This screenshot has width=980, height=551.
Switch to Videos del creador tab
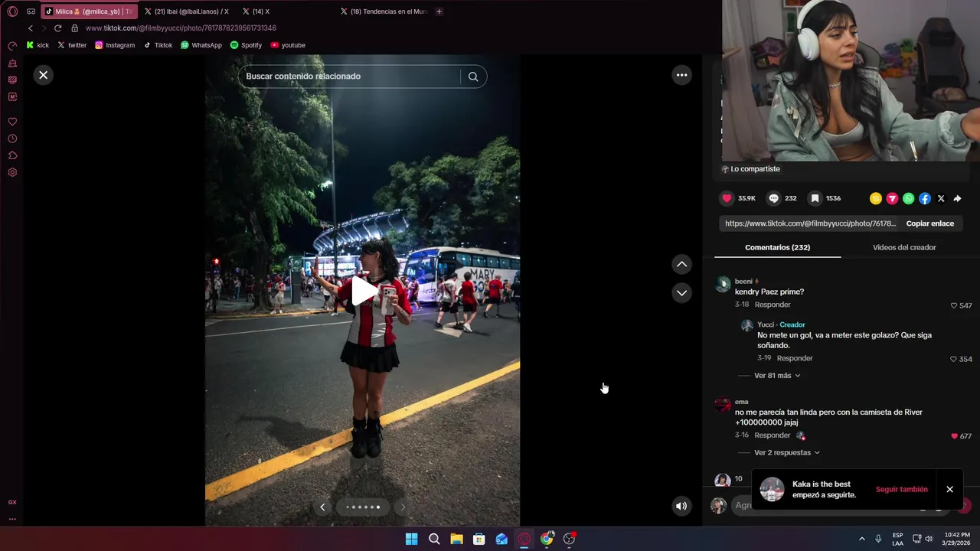point(904,247)
